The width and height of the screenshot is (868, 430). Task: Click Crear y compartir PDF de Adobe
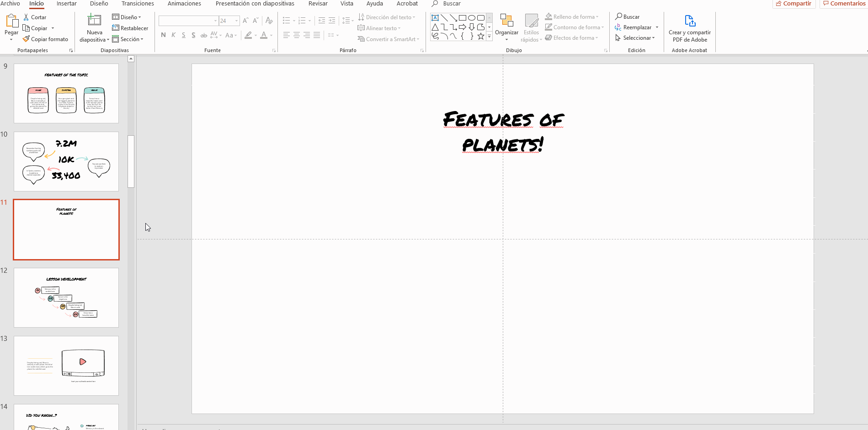[x=690, y=28]
